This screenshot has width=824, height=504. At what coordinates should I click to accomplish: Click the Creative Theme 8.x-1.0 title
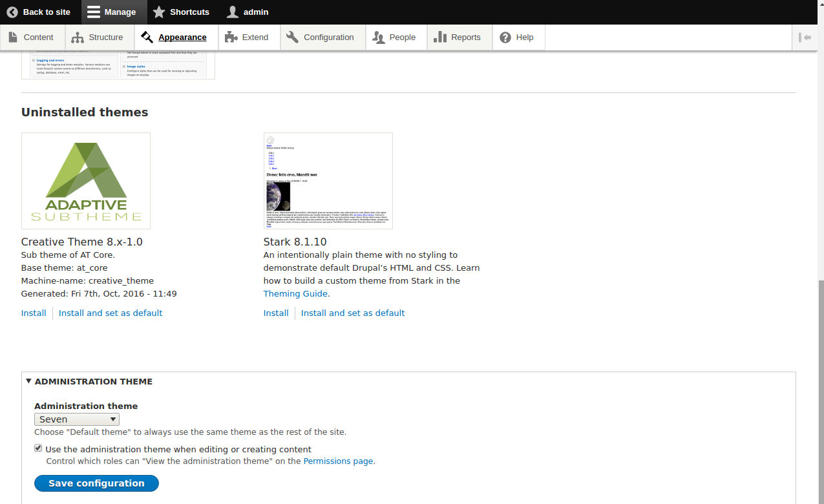pyautogui.click(x=82, y=242)
